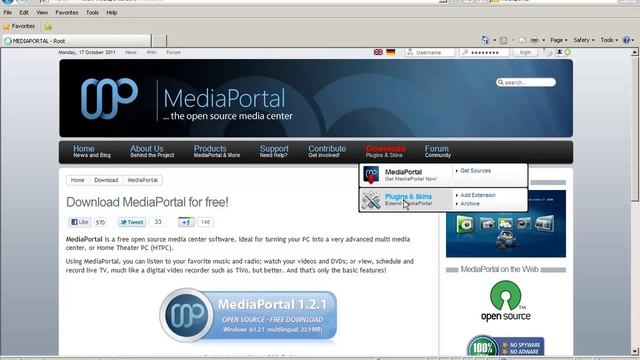Click the IE Print toolbar icon

click(534, 40)
